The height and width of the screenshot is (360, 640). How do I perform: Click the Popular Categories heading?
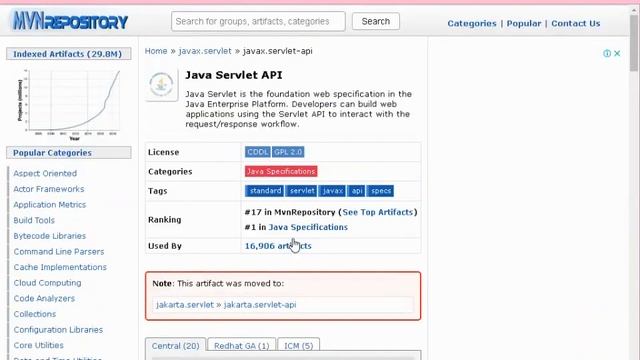coord(69,153)
